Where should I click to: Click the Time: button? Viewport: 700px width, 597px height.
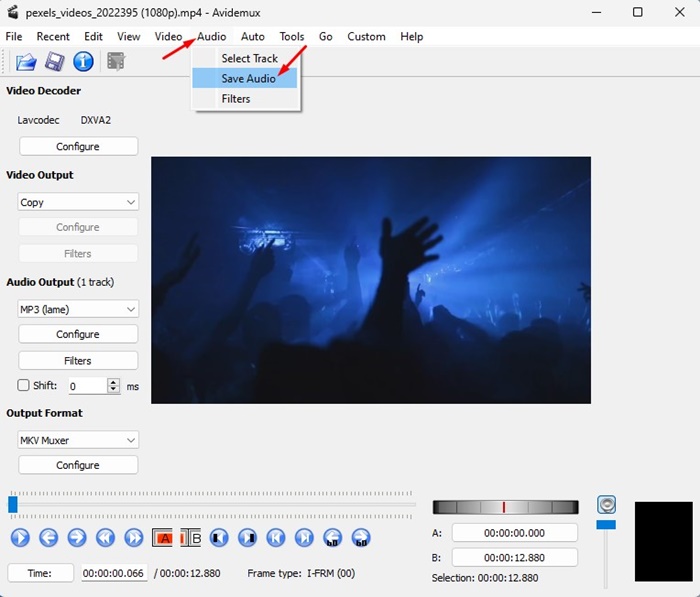click(40, 573)
